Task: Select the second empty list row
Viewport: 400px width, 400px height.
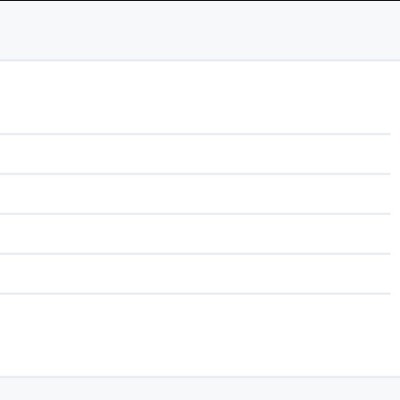Action: pyautogui.click(x=195, y=154)
